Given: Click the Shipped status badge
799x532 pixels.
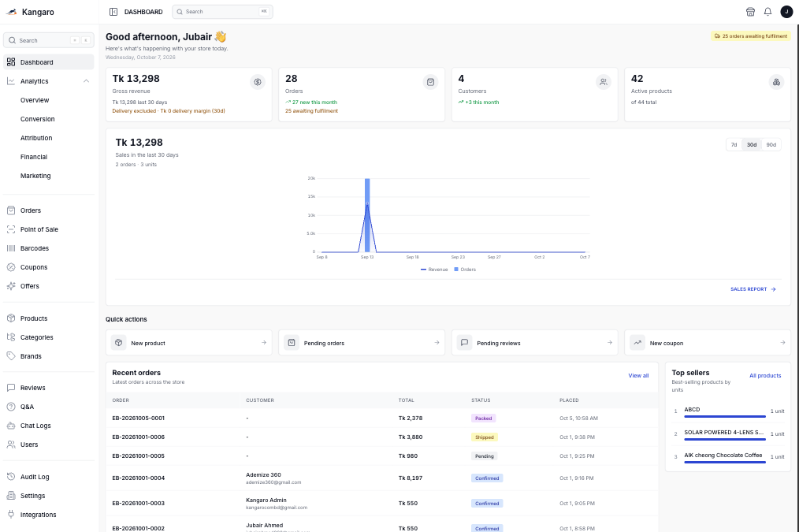Looking at the screenshot, I should coord(484,437).
